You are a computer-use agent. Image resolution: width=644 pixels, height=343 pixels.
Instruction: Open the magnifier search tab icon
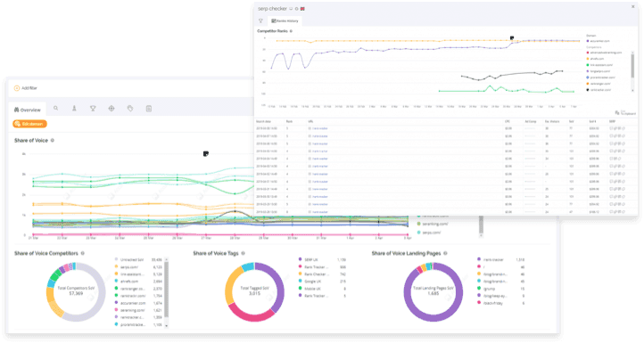56,109
